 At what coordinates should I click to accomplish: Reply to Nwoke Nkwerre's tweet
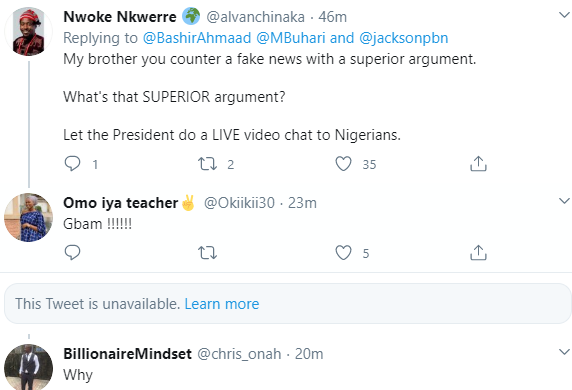72,163
